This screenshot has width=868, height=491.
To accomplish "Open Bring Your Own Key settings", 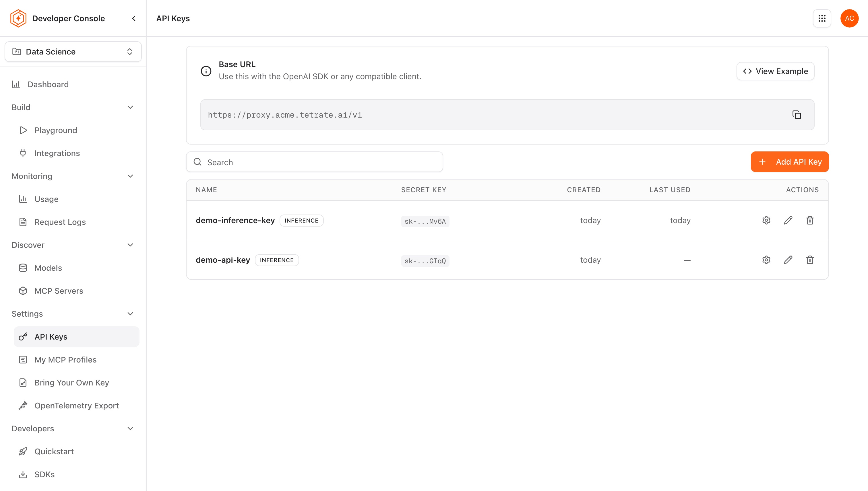I will 77,382.
